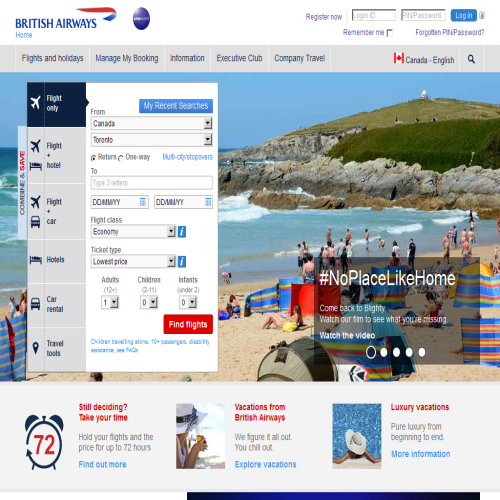500x500 pixels.
Task: Open the Register now link
Action: tap(324, 17)
